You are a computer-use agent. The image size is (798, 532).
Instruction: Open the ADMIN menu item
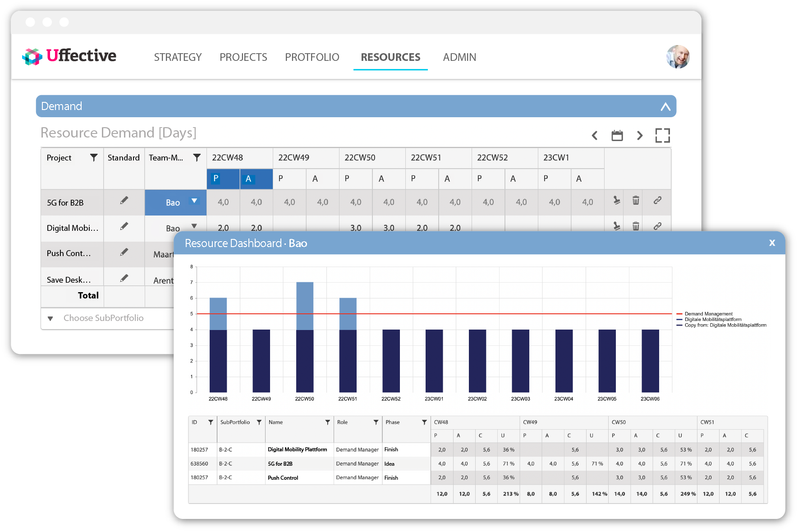coord(459,57)
